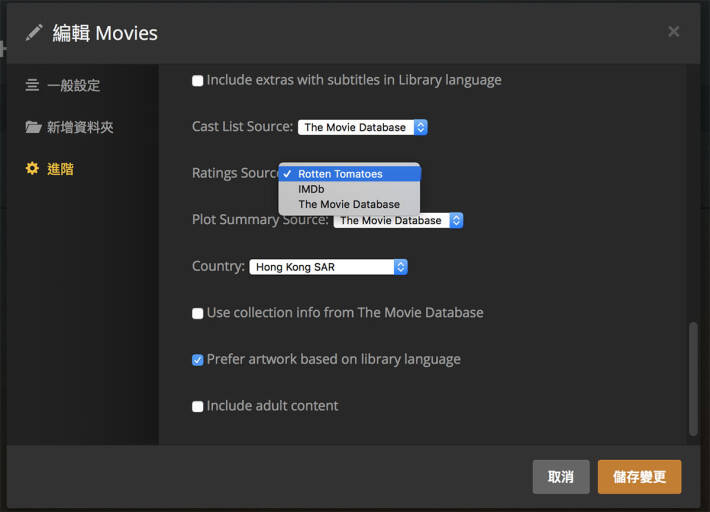Close the 編輯 Movies dialog with X
Viewport: 710px width, 512px height.
pos(673,31)
